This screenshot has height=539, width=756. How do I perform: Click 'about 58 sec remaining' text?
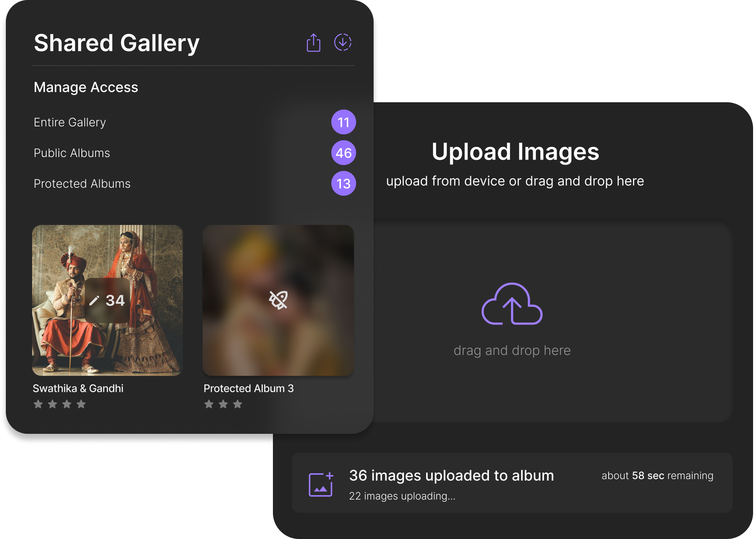coord(657,475)
